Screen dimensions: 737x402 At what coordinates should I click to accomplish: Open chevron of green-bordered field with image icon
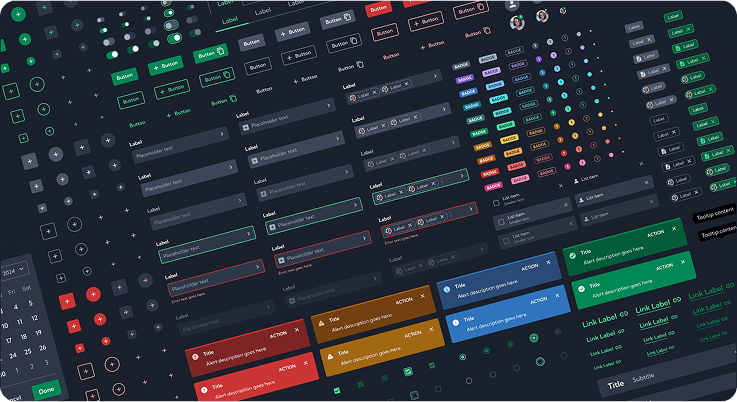[x=356, y=205]
